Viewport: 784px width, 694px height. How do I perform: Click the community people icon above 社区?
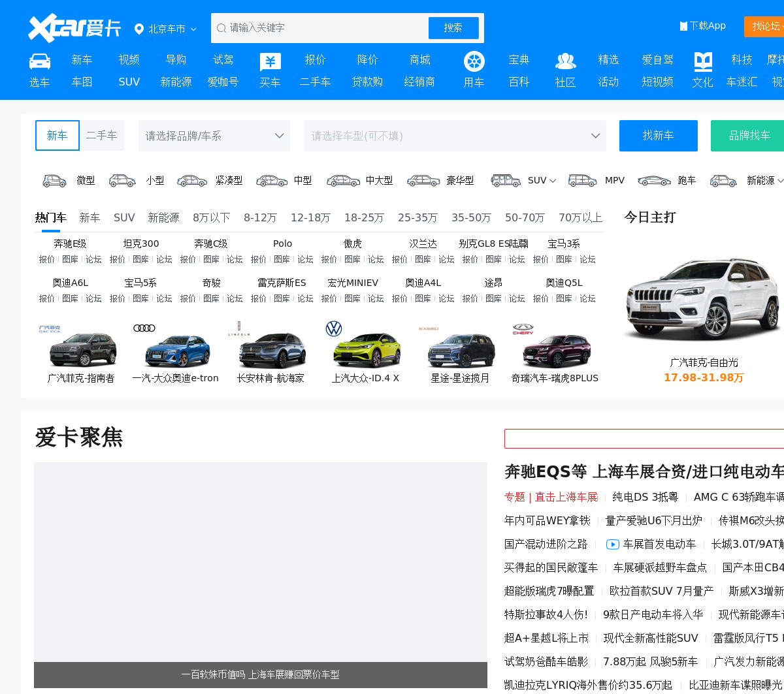(565, 61)
